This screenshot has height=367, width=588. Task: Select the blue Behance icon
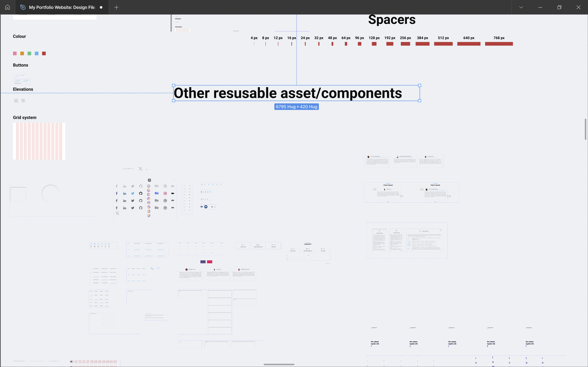[157, 193]
